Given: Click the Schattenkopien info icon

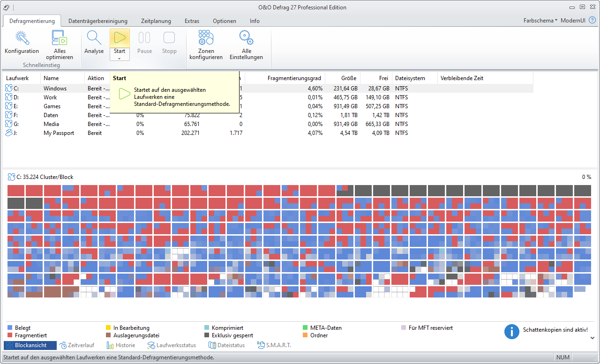Looking at the screenshot, I should pos(512,331).
